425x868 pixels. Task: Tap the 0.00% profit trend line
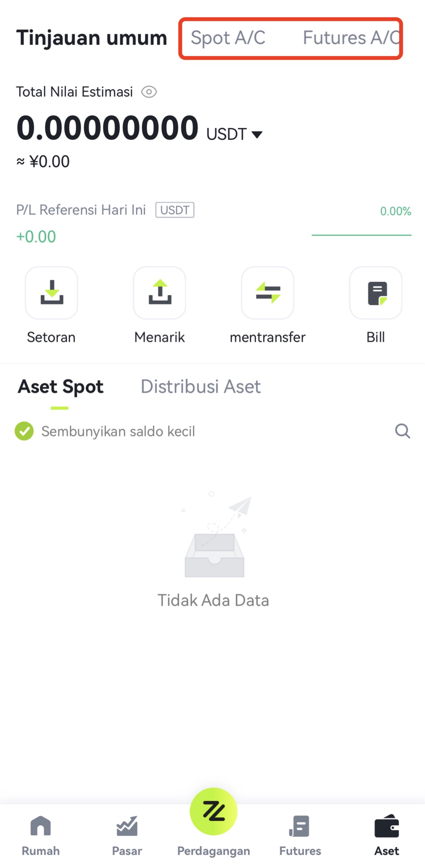pos(361,235)
